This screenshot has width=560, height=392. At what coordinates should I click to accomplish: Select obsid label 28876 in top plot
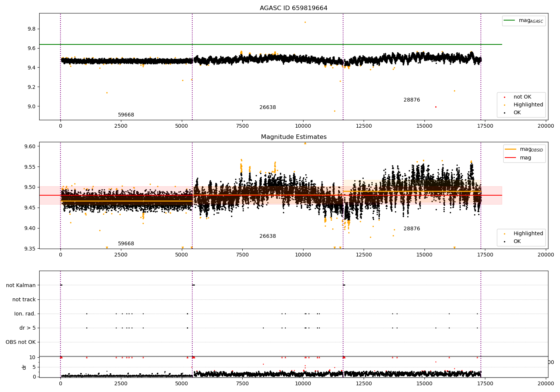point(412,100)
